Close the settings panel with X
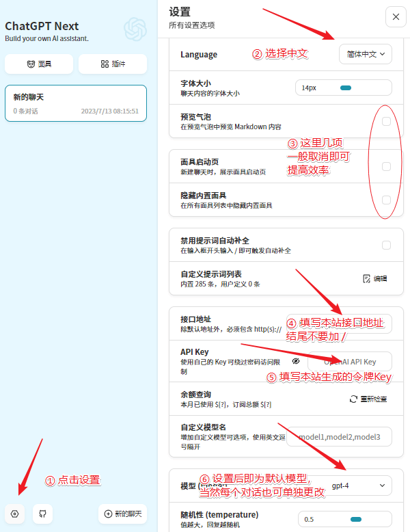Viewport: 410px width, 532px height. (x=396, y=16)
